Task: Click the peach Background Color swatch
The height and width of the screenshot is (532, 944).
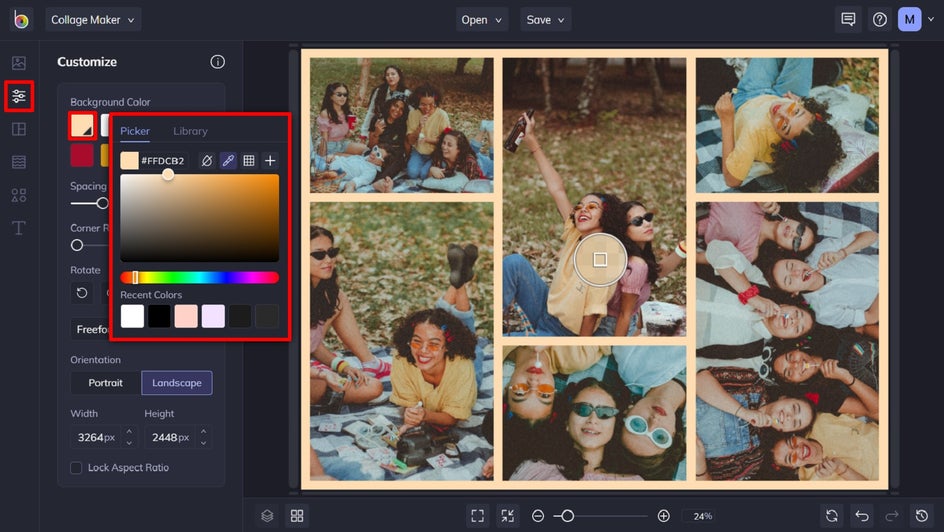Action: (82, 125)
